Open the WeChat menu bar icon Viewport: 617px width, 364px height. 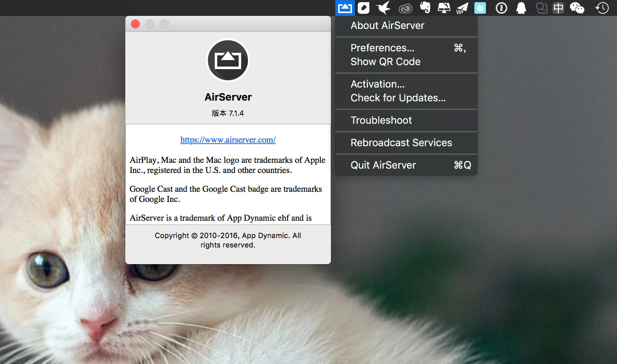(x=577, y=8)
